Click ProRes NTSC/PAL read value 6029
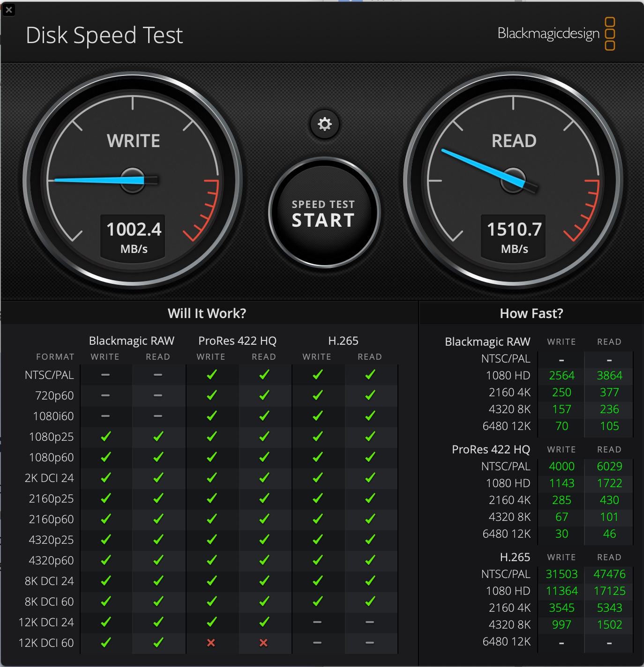 609,467
